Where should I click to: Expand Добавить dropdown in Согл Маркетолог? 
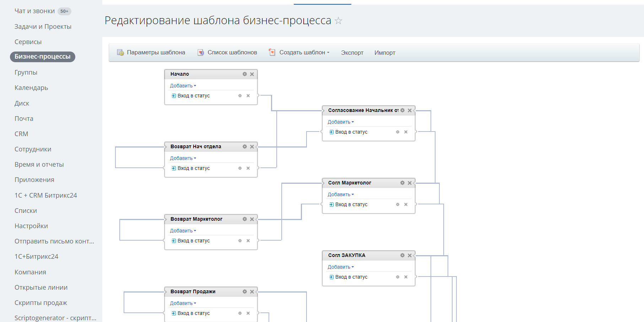pos(341,194)
